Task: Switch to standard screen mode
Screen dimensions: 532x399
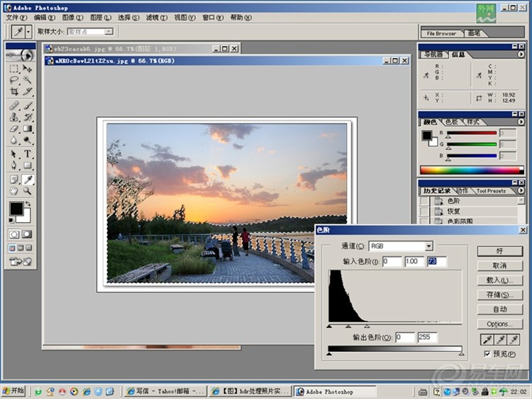Action: tap(12, 248)
